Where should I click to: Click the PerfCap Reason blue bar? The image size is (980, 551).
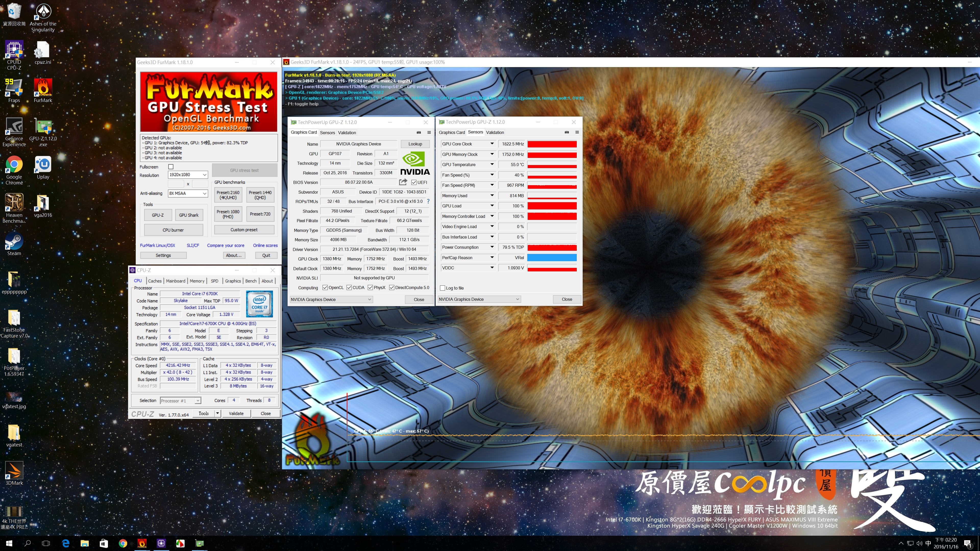[552, 257]
